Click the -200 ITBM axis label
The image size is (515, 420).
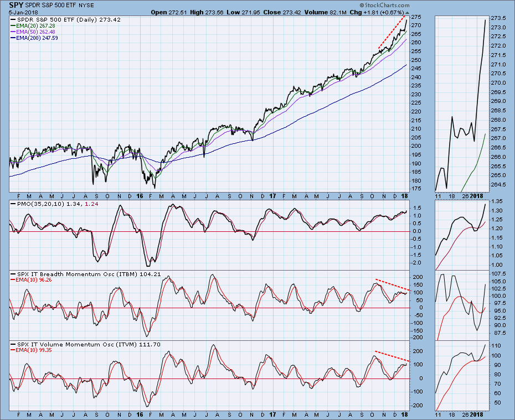[x=418, y=338]
